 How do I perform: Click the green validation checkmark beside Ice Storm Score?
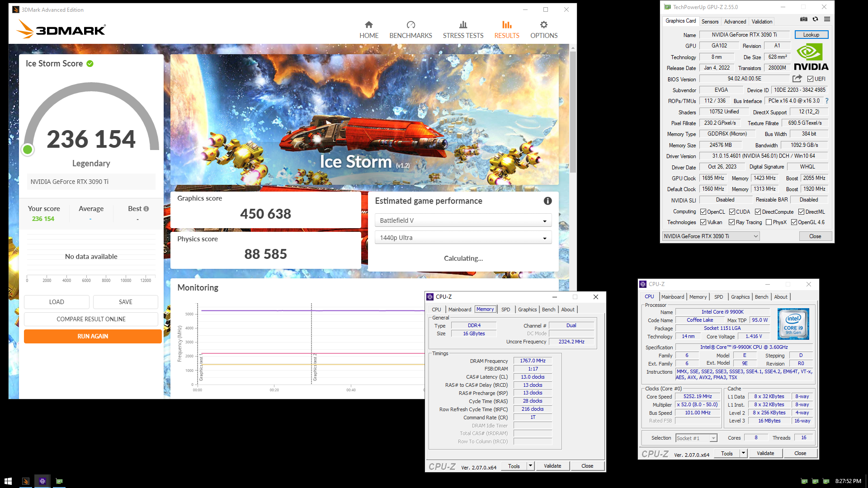tap(90, 64)
